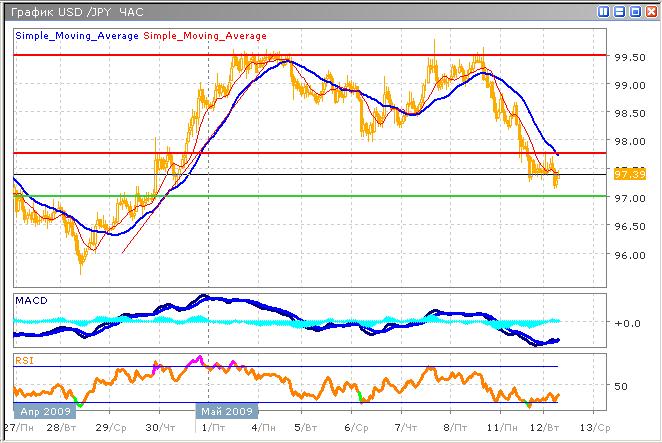Select the RSI indicator label
The height and width of the screenshot is (443, 662).
coord(23,358)
